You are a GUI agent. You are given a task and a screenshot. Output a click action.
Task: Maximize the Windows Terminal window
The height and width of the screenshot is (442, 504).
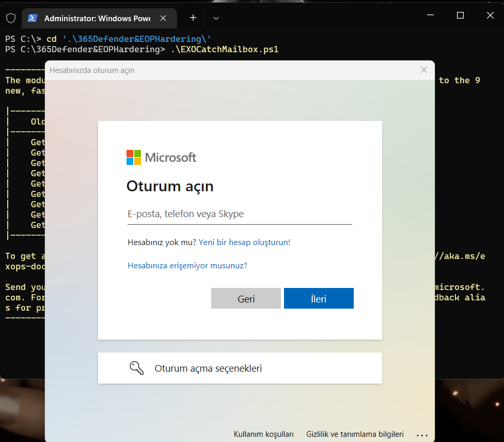click(x=460, y=15)
